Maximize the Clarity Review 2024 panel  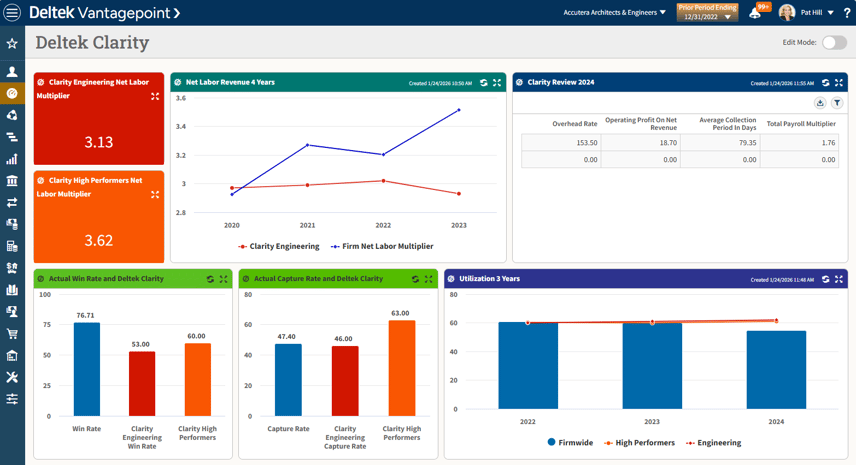coord(839,83)
